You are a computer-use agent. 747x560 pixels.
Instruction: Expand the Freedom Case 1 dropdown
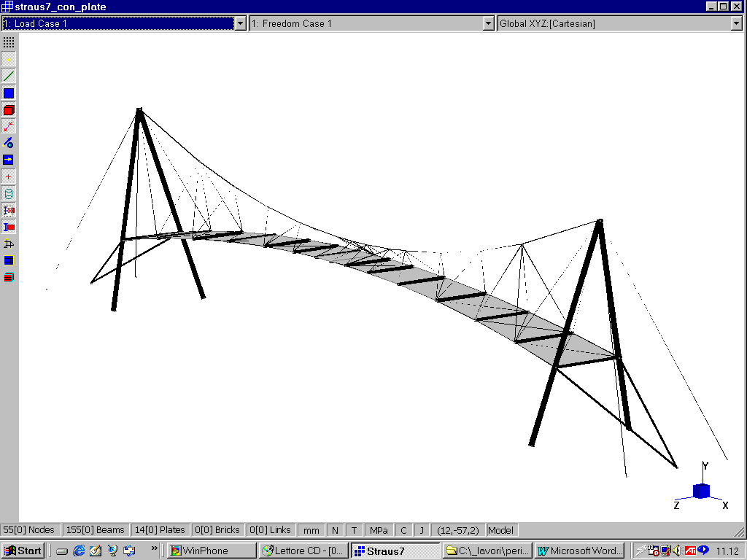[489, 23]
